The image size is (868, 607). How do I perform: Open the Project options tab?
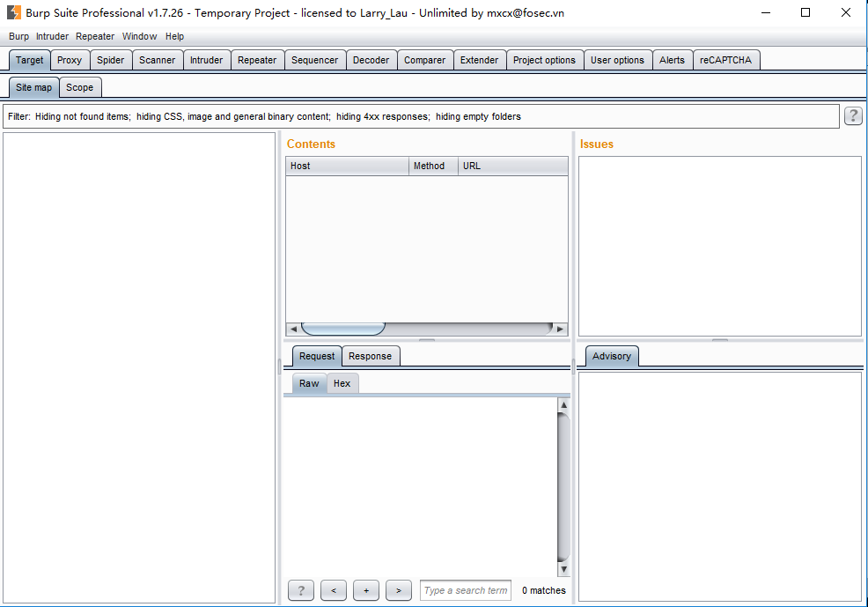(544, 60)
